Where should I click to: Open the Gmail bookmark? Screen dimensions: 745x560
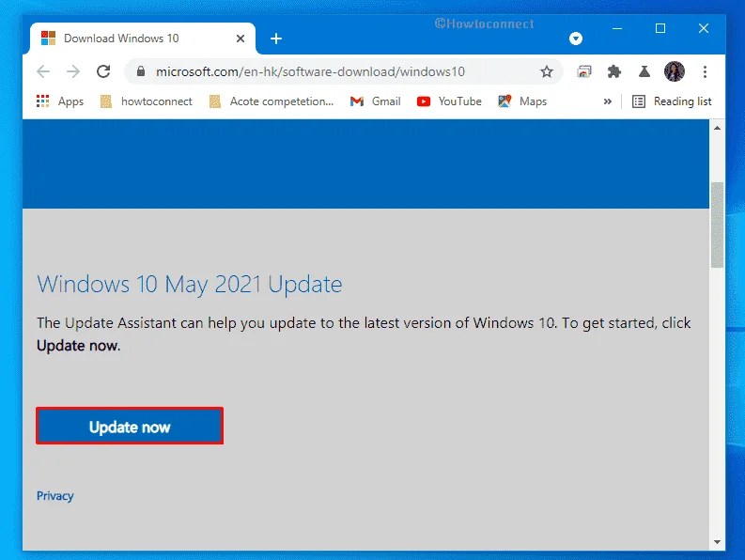point(376,101)
